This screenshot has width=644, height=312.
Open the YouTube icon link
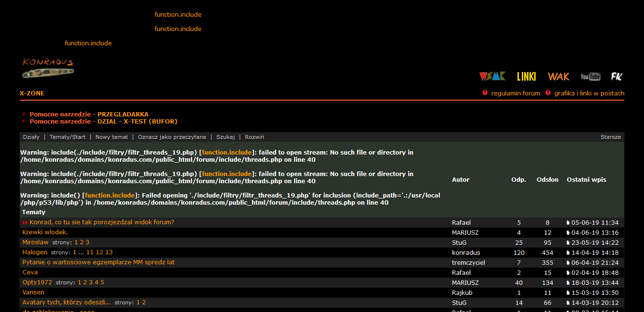pyautogui.click(x=590, y=77)
